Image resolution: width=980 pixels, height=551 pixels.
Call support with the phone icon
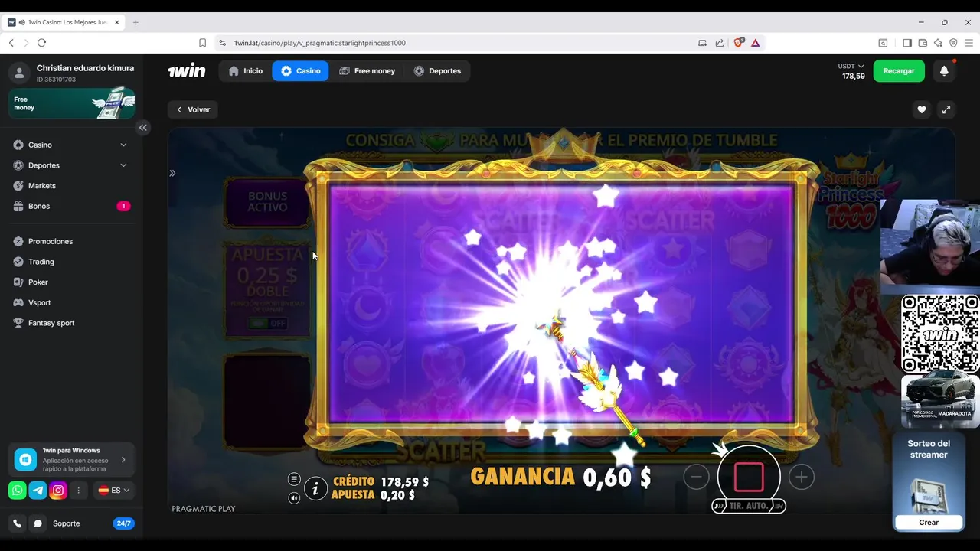tap(17, 523)
